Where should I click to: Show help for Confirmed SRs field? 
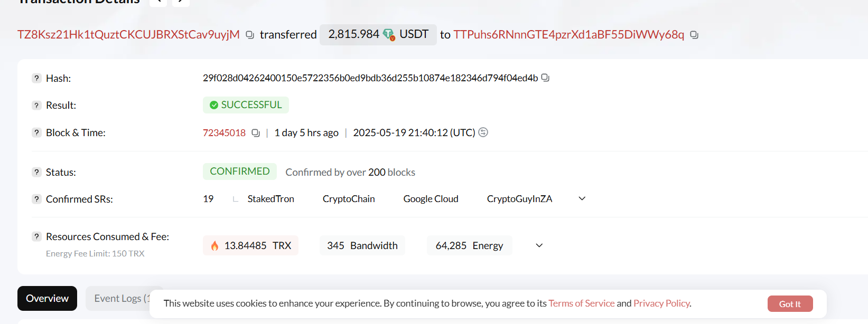[36, 199]
